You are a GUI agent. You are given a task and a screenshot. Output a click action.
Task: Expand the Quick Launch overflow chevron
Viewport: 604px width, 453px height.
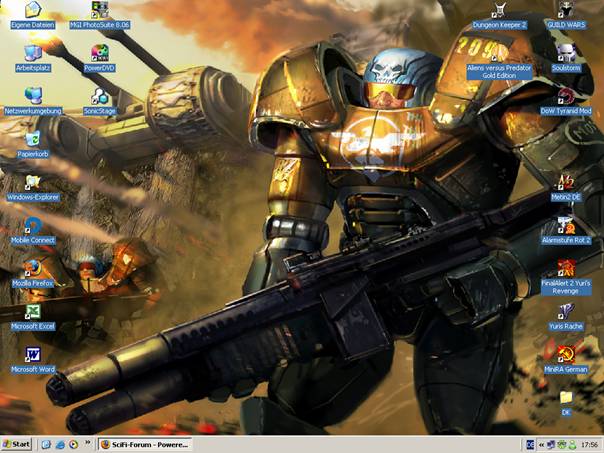[x=88, y=443]
